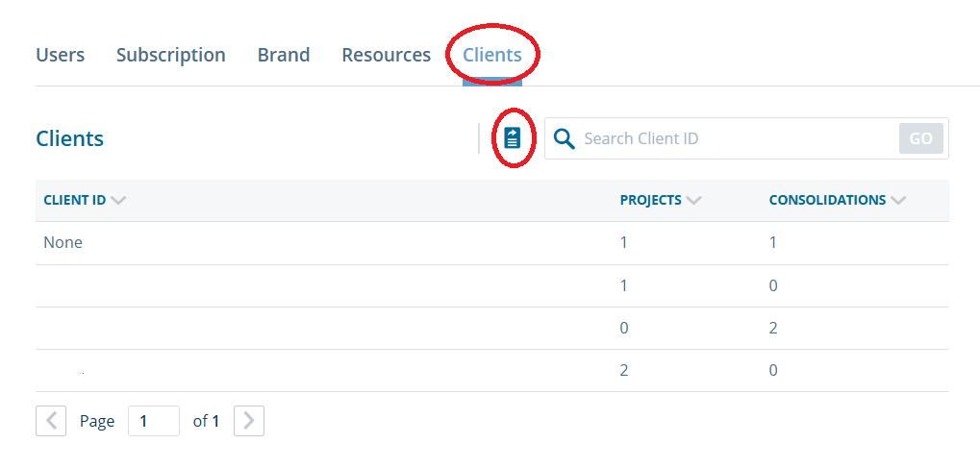Screen dimensions: 980x468
Task: Go to the previous page arrow
Action: [51, 421]
